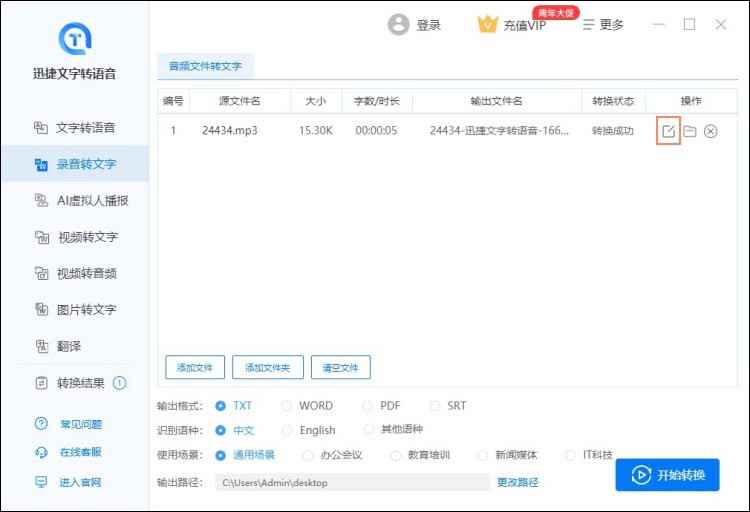The width and height of the screenshot is (750, 512).
Task: Click the 源文件名 column header
Action: (240, 101)
